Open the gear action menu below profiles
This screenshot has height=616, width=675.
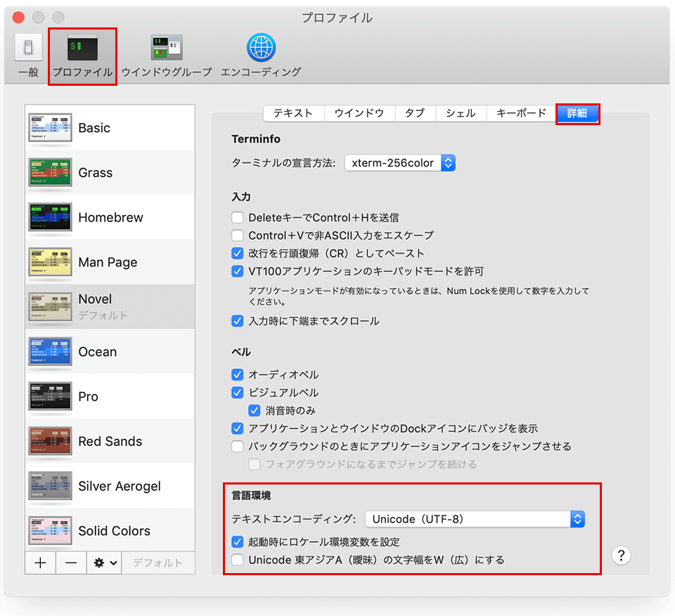coord(105,563)
